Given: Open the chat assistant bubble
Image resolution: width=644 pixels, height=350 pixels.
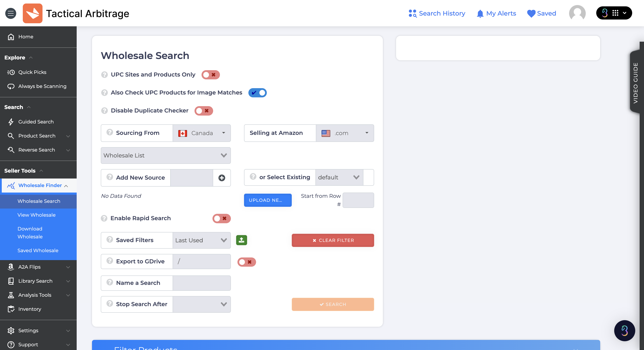Looking at the screenshot, I should (625, 330).
